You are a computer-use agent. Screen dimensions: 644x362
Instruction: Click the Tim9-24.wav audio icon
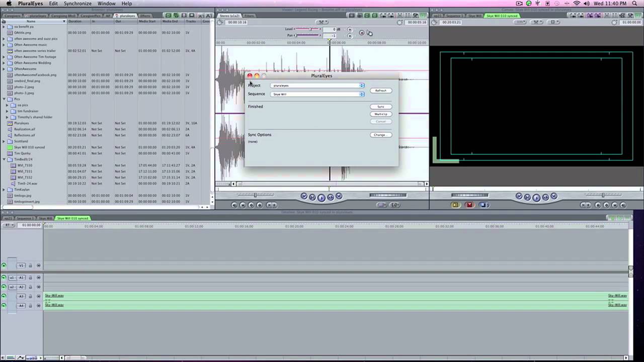click(x=14, y=184)
